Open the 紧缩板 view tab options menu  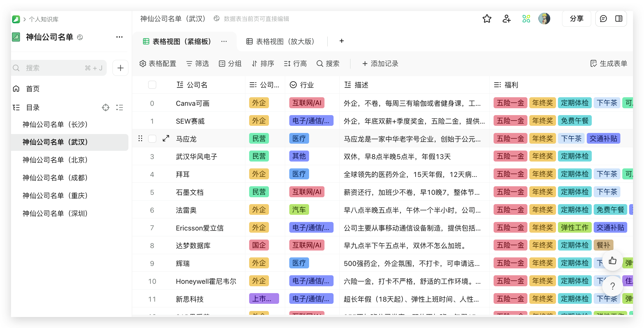[224, 41]
